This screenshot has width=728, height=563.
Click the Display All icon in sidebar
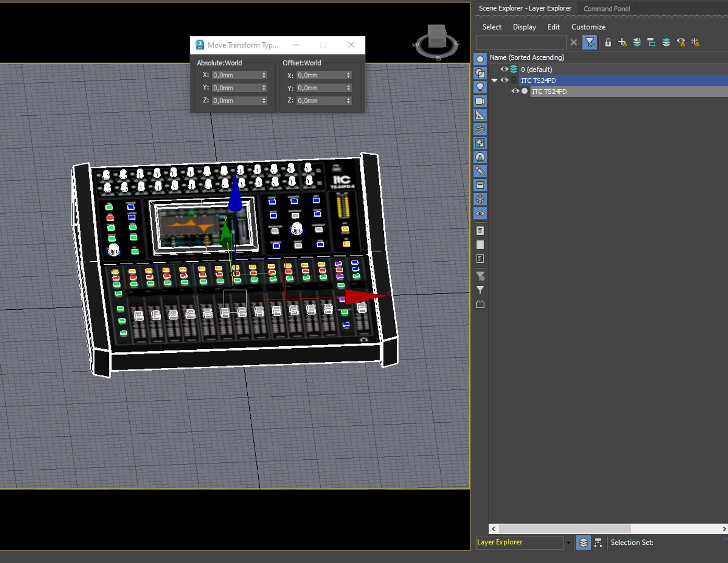(480, 230)
